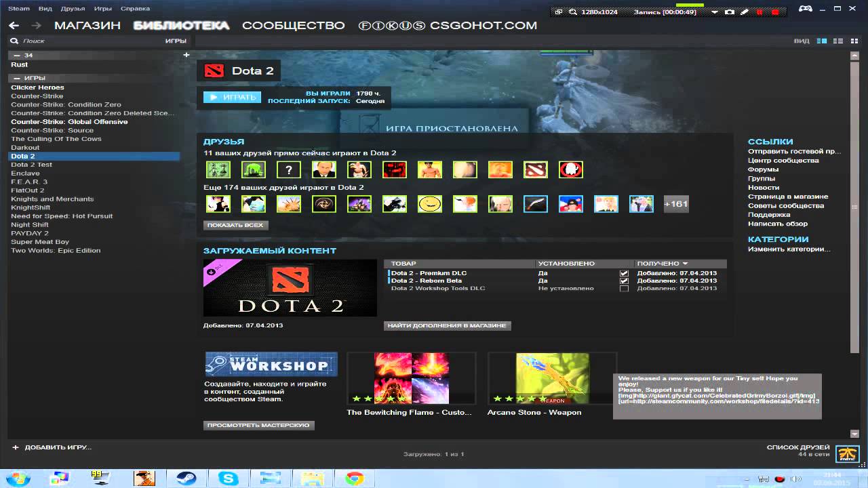Open the FIKUS CSGOHOT.COM profile tab
The width and height of the screenshot is (868, 488).
click(x=448, y=26)
